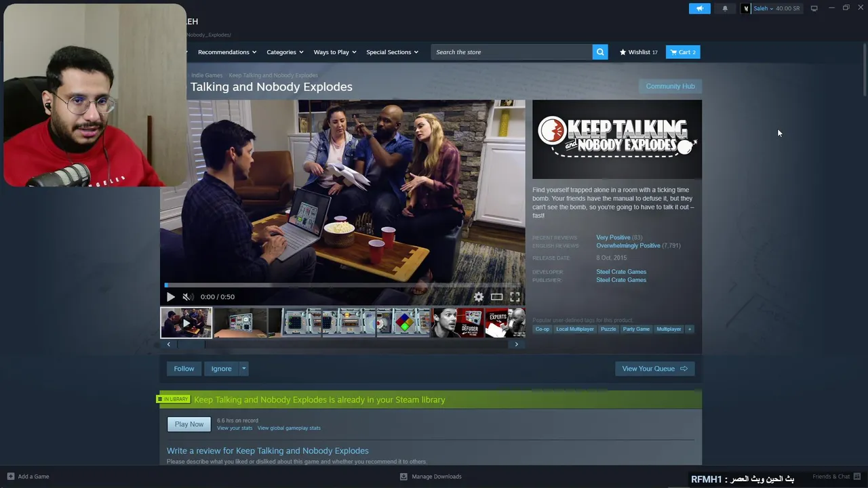Click the store search magnifier button
The height and width of the screenshot is (488, 868).
tap(600, 52)
